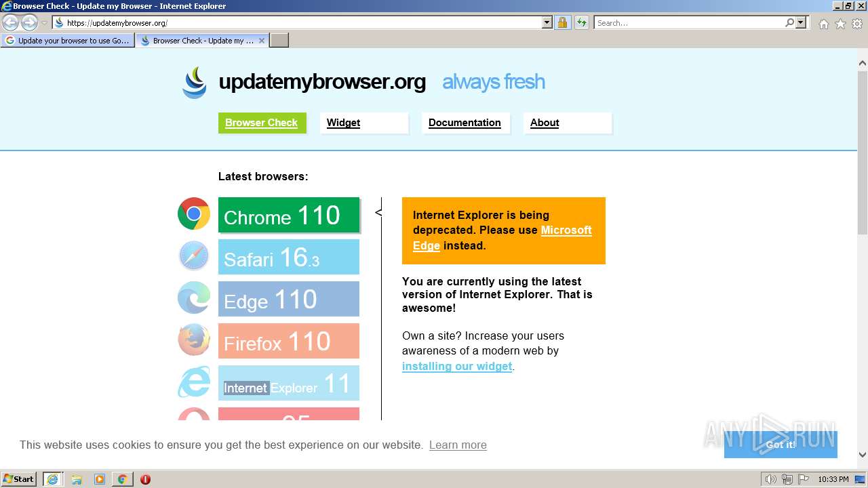Screen dimensions: 868x488
Task: Click the search magnifier icon
Action: pyautogui.click(x=789, y=22)
